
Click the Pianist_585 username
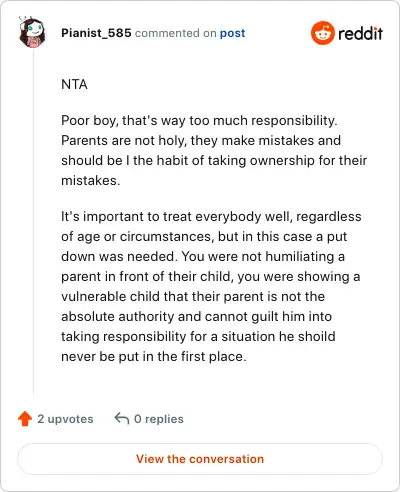coord(96,33)
